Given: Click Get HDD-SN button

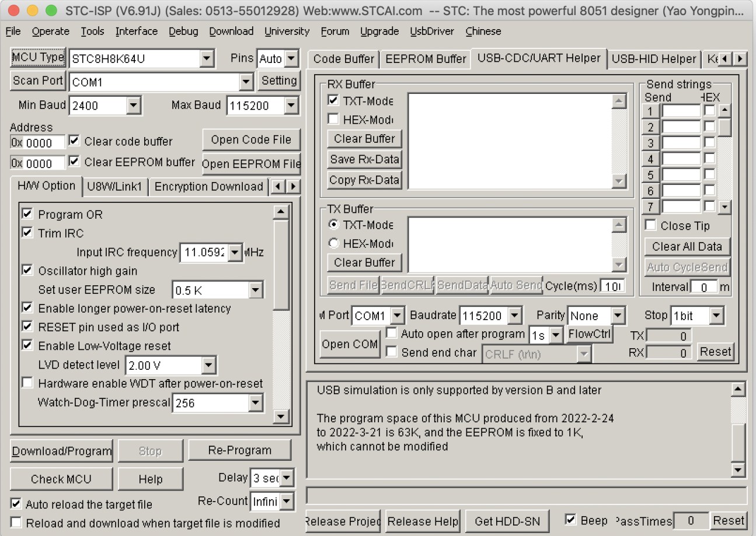Looking at the screenshot, I should click(x=507, y=521).
